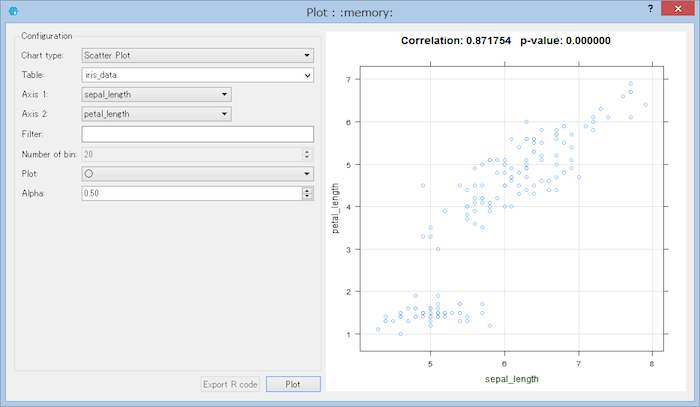Open the Table combo box iris_data
This screenshot has width=700, height=407.
pos(197,75)
